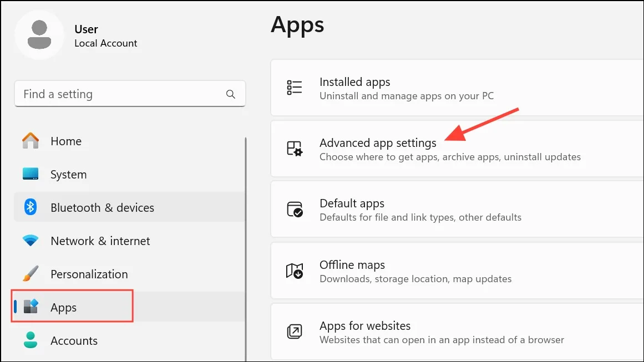Click 'Websites that can open in an app' text
The height and width of the screenshot is (362, 644).
click(442, 340)
